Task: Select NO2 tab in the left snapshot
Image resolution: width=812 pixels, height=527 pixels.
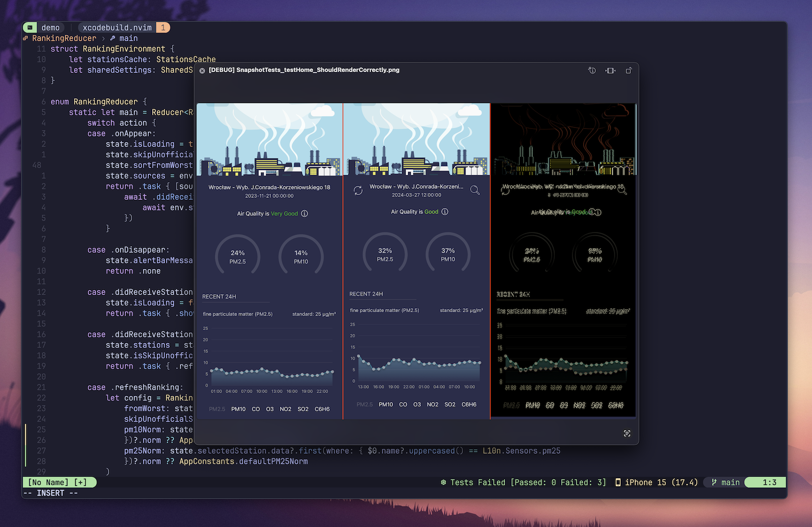Action: [286, 409]
